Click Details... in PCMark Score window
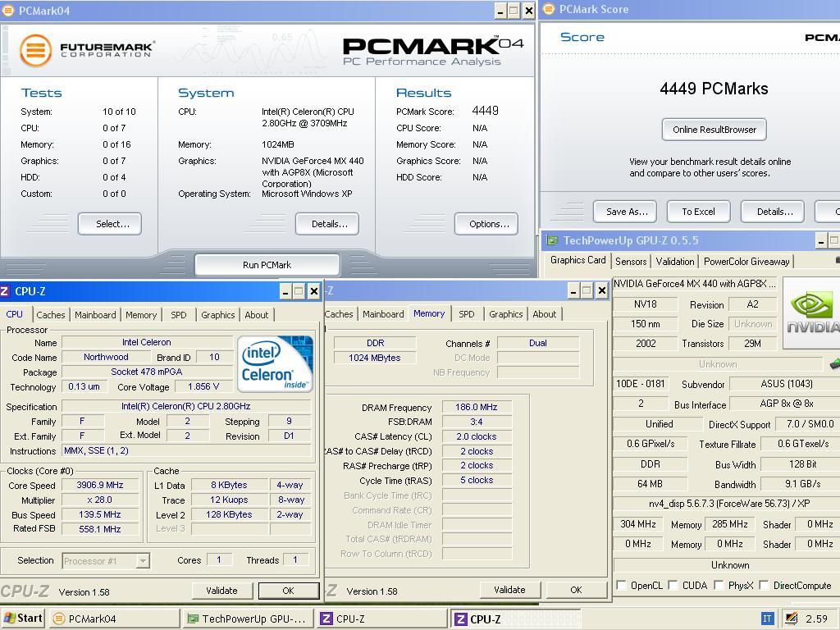The image size is (840, 630). [773, 212]
